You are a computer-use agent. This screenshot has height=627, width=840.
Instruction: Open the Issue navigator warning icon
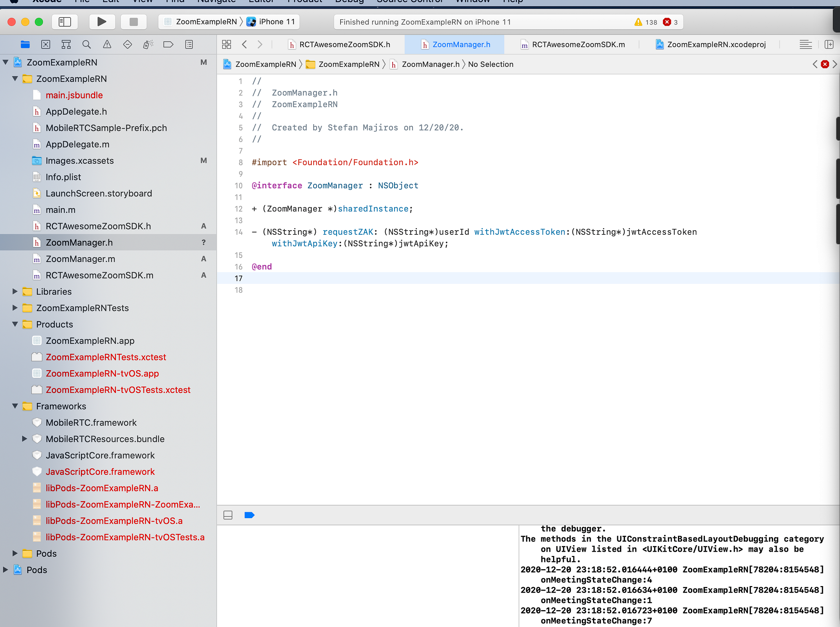point(107,44)
